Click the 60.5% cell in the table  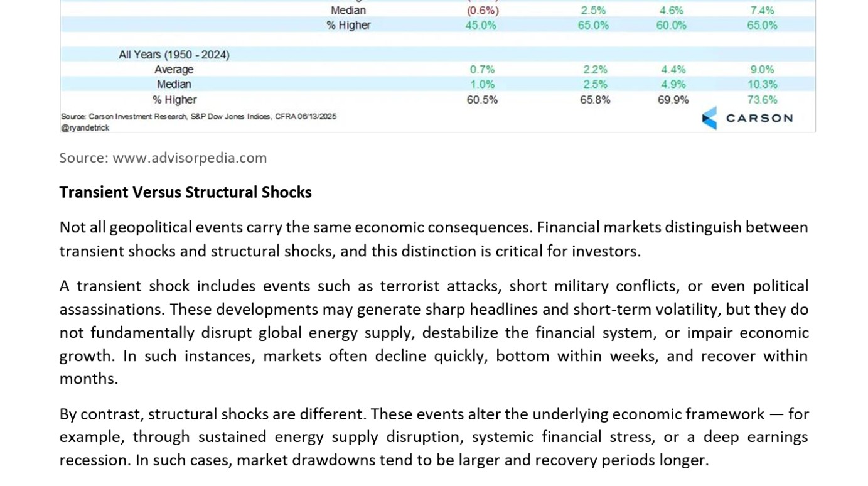coord(482,100)
